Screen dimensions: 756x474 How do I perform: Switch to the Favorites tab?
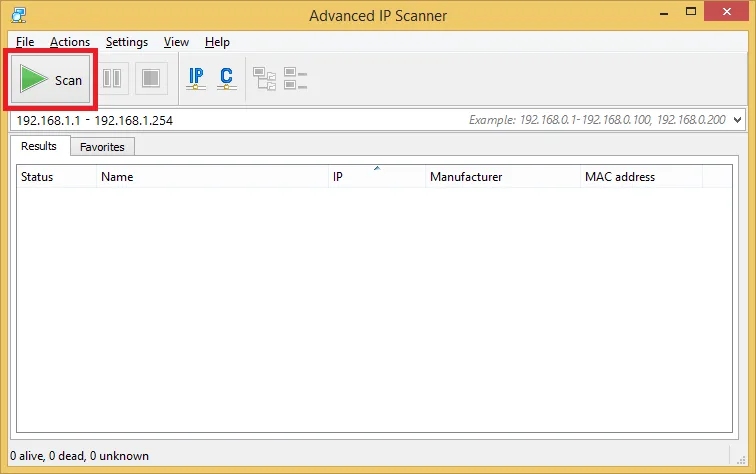(x=102, y=147)
